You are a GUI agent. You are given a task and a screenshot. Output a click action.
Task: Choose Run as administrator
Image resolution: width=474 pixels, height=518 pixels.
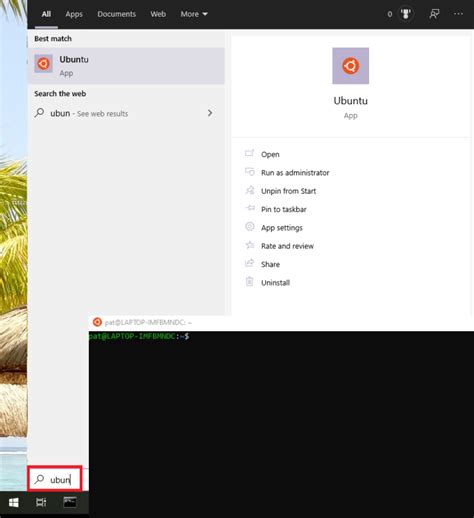pyautogui.click(x=295, y=173)
